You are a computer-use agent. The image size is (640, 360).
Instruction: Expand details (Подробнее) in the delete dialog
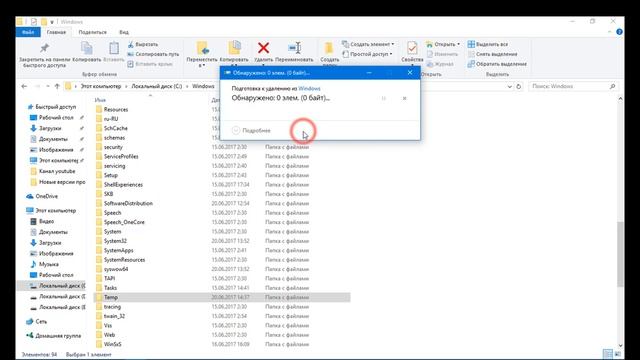point(251,131)
